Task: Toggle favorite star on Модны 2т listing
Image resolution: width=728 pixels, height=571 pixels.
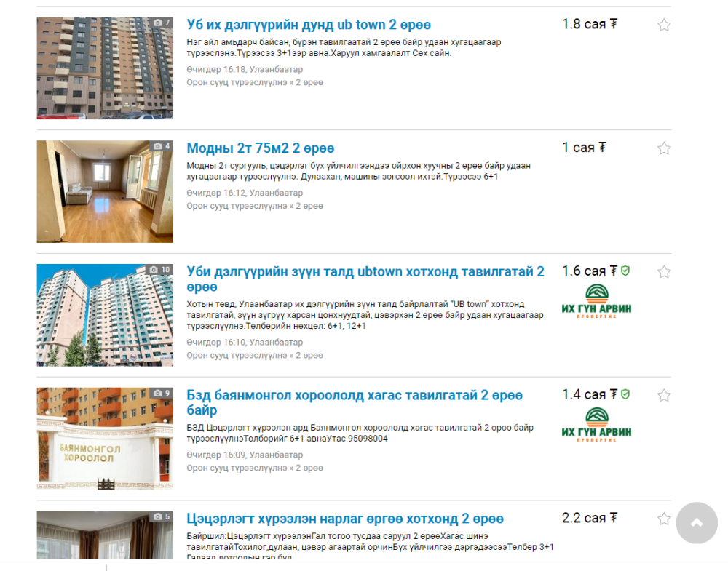Action: coord(664,148)
